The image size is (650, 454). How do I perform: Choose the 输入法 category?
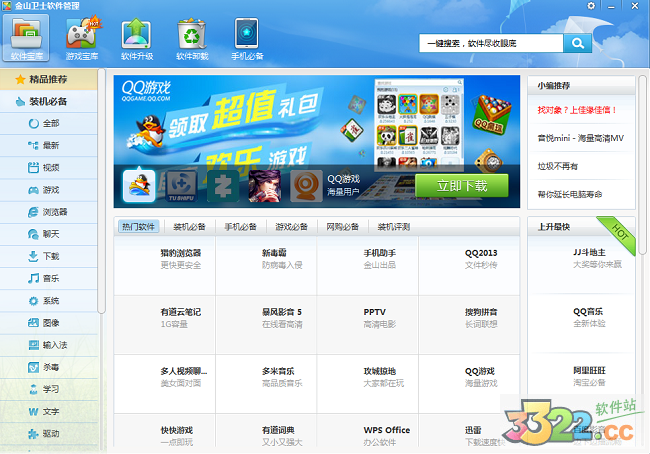click(49, 345)
